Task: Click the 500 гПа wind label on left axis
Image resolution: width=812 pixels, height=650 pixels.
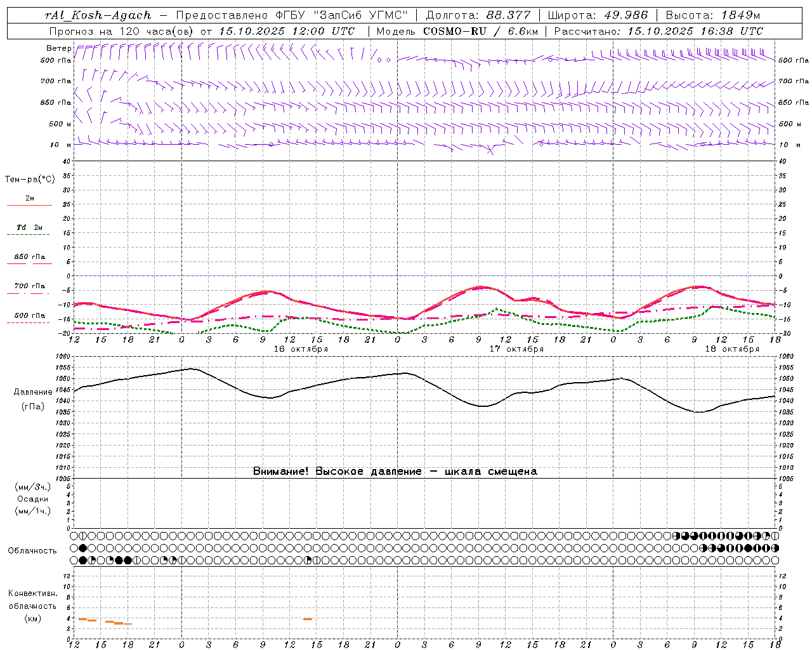Action: point(56,60)
